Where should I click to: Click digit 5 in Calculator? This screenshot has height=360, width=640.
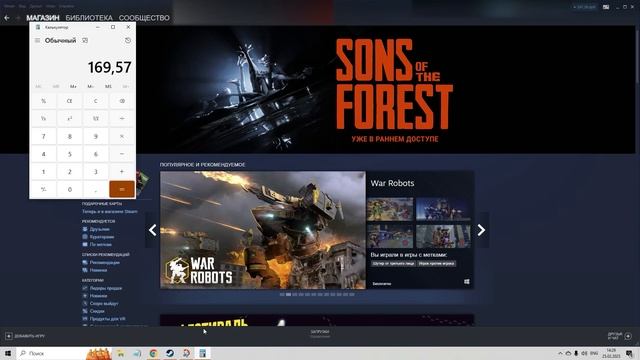(69, 154)
